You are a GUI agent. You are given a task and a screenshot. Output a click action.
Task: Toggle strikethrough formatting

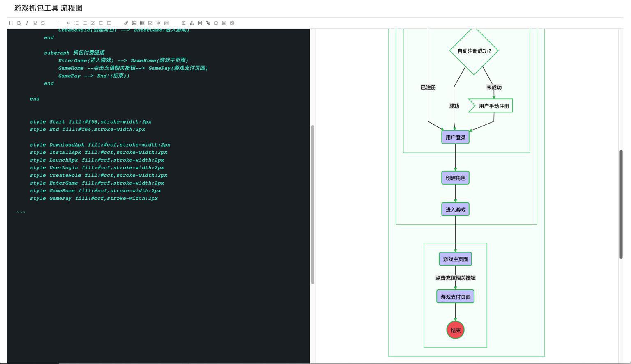tap(43, 23)
